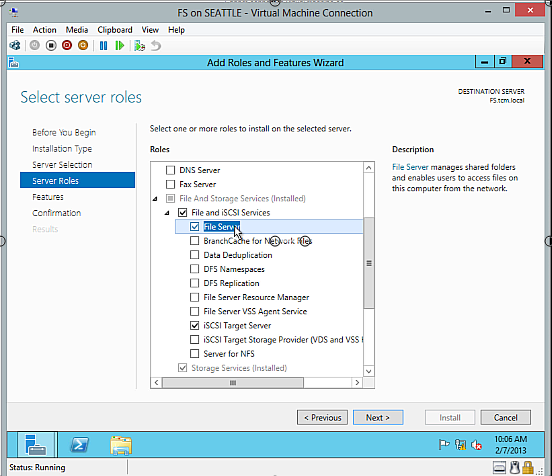Click the Next button
The image size is (552, 476).
click(378, 418)
